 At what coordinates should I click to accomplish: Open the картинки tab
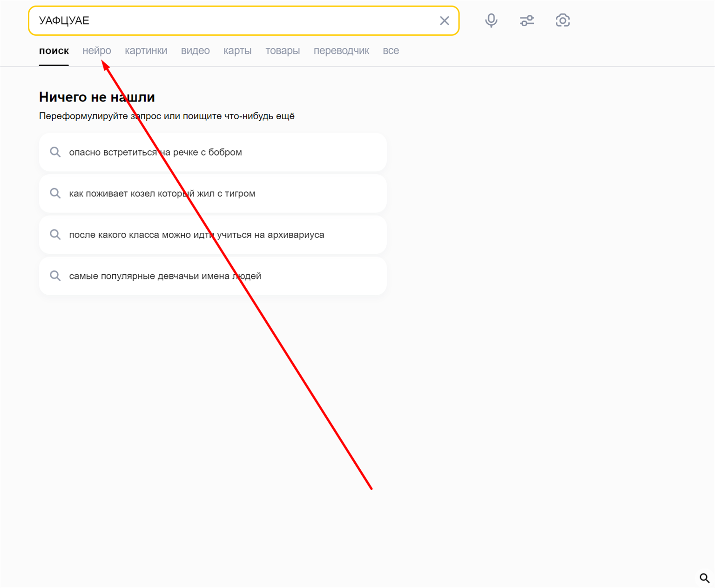146,51
